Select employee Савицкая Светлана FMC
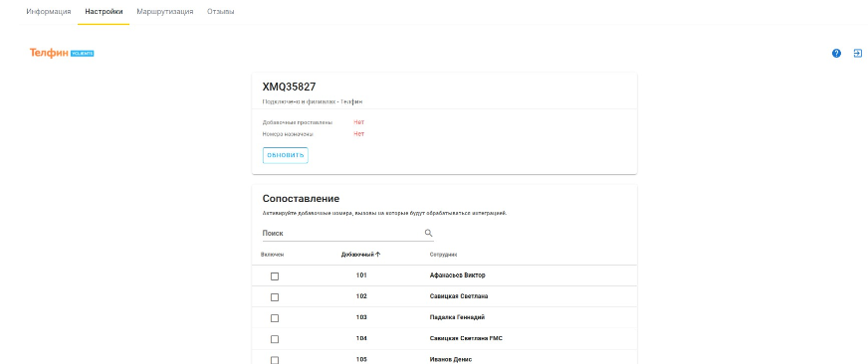868x364 pixels. (466, 338)
